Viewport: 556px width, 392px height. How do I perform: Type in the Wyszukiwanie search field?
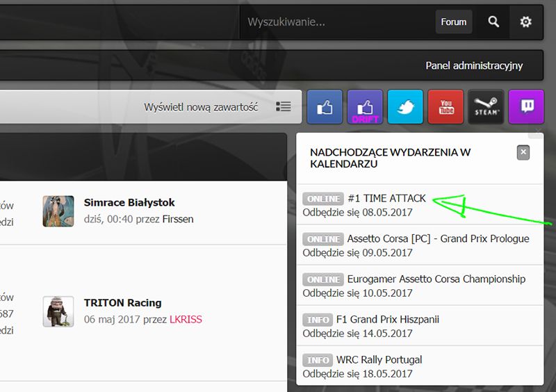337,22
